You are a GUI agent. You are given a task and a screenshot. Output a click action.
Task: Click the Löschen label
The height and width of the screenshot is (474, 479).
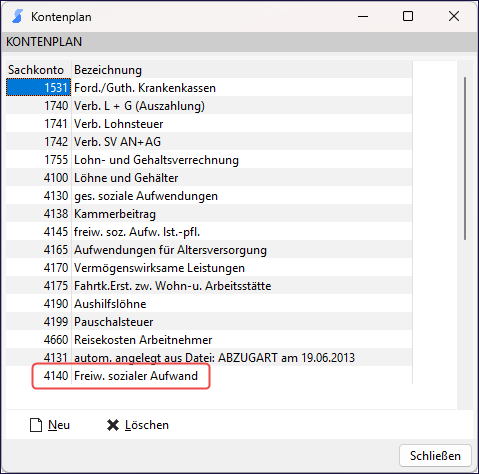[147, 425]
